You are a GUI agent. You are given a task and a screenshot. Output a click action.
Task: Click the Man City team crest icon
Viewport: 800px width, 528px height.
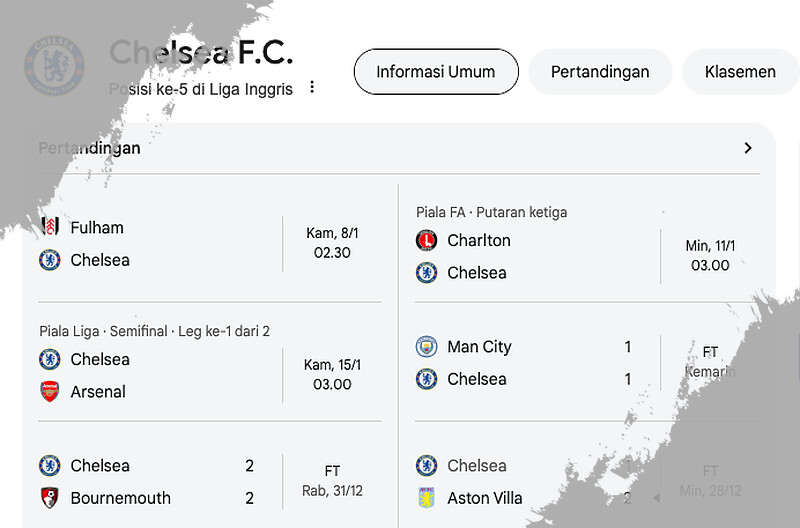426,346
